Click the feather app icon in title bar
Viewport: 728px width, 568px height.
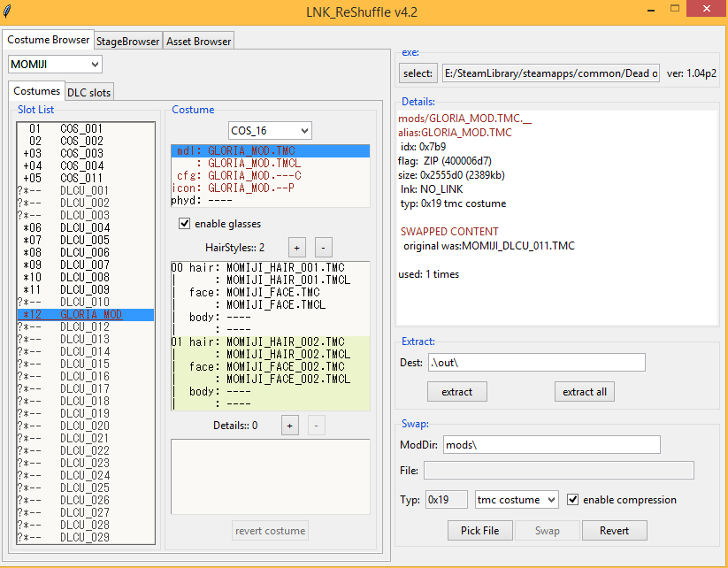point(9,10)
